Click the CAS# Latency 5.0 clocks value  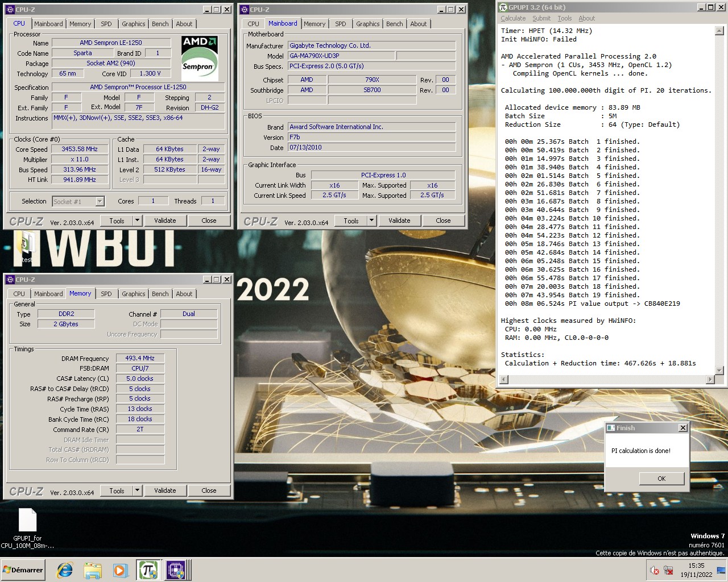(140, 379)
